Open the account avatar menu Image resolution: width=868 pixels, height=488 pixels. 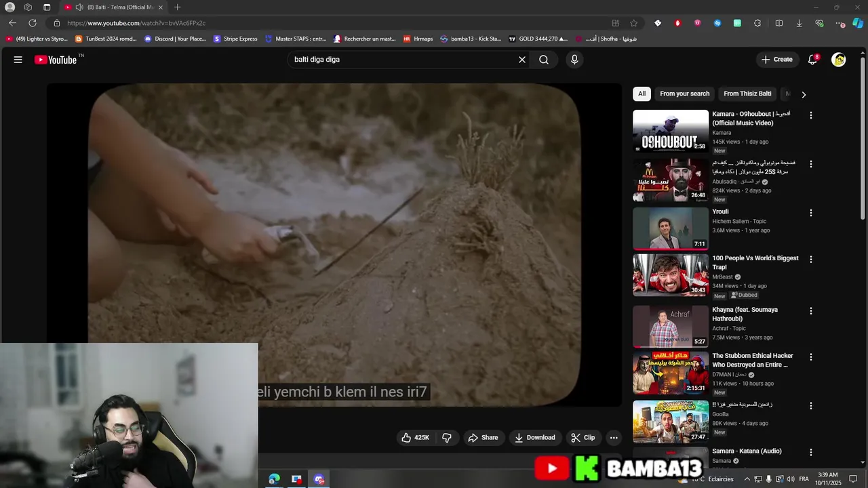[839, 60]
